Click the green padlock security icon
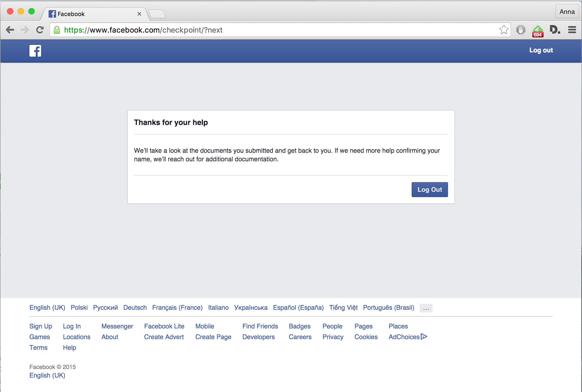The height and width of the screenshot is (392, 582). (x=57, y=30)
